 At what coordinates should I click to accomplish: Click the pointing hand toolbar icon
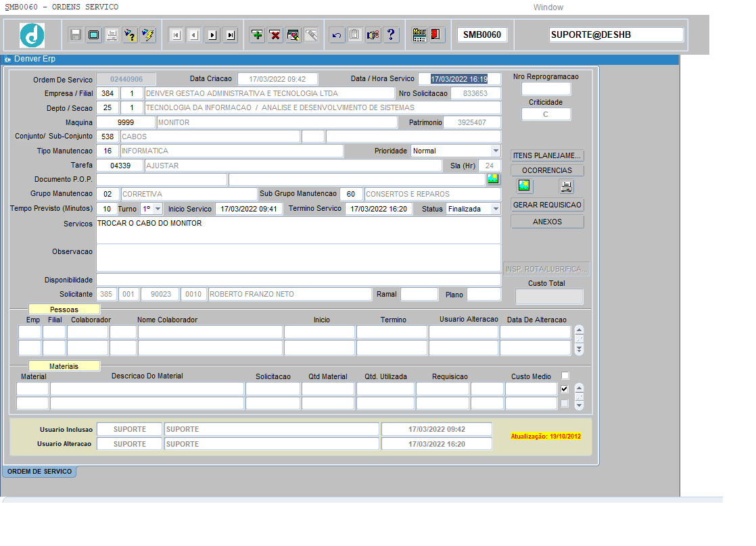pos(373,35)
